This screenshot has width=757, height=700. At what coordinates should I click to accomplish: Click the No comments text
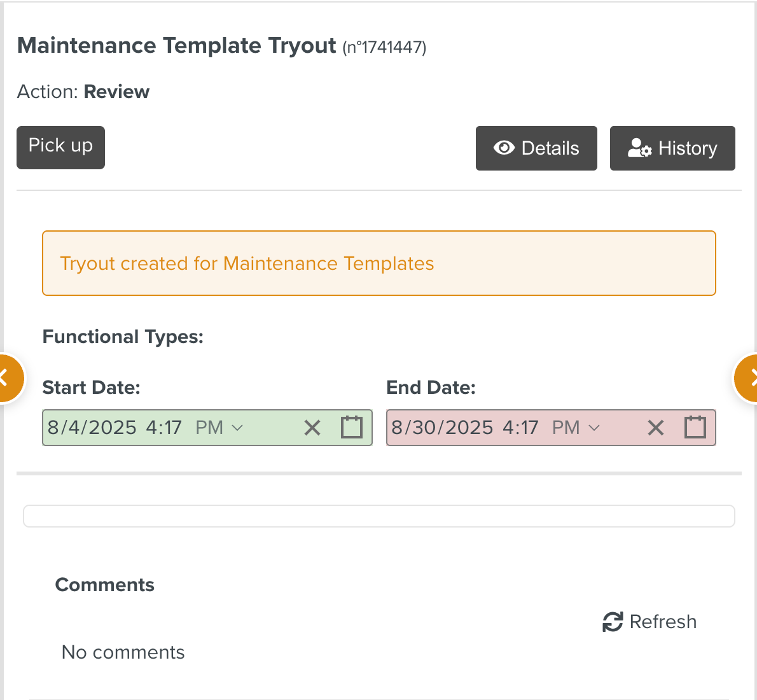pos(123,652)
